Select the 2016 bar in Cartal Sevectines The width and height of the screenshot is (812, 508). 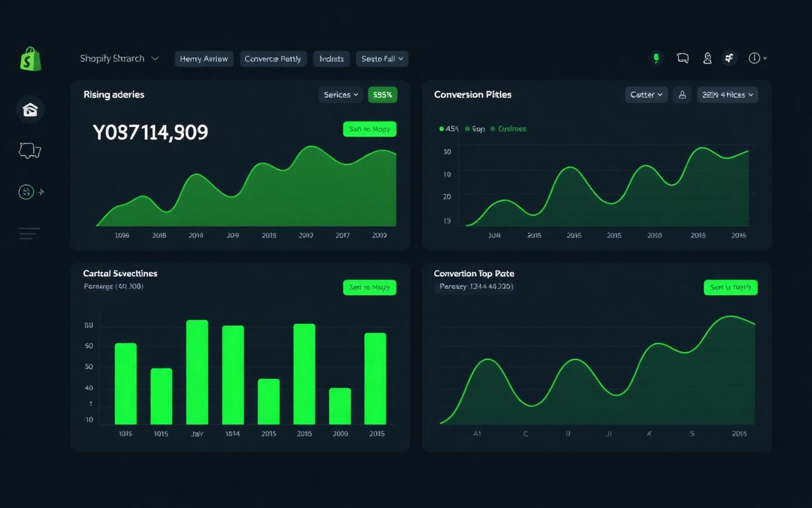pos(304,374)
